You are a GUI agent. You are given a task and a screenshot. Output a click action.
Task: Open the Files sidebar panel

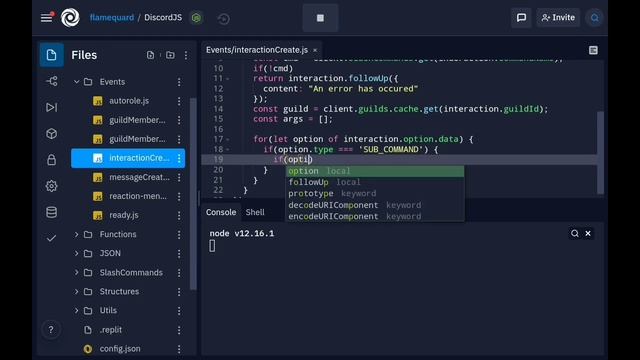pyautogui.click(x=51, y=55)
